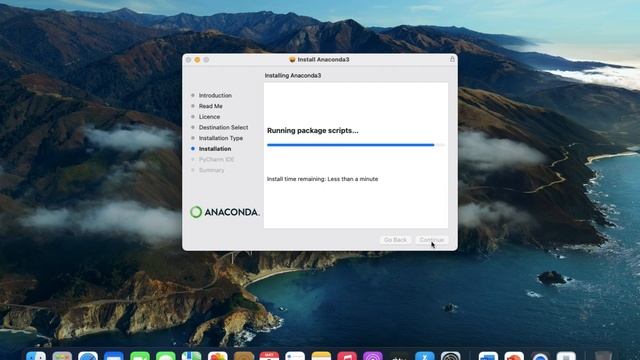
Task: Open Finder from the Dock
Action: tap(36, 356)
